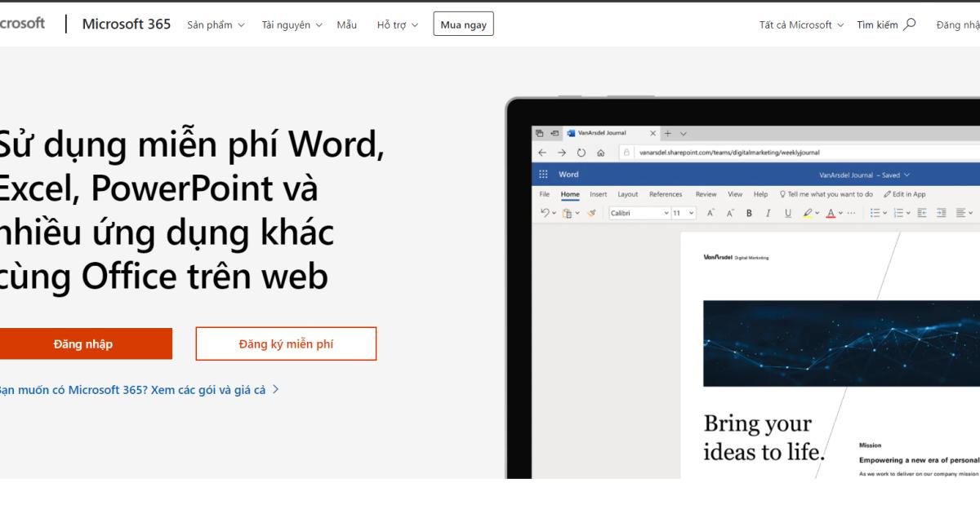Screen dimensions: 980x514
Task: Open the Font Color dropdown arrow
Action: click(841, 213)
